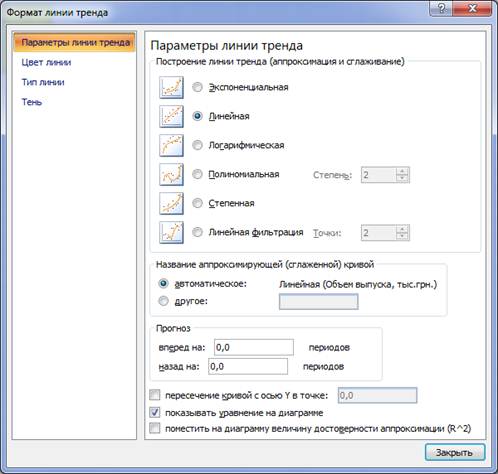498x474 pixels.
Task: Click the назад на forecast field
Action: 248,366
